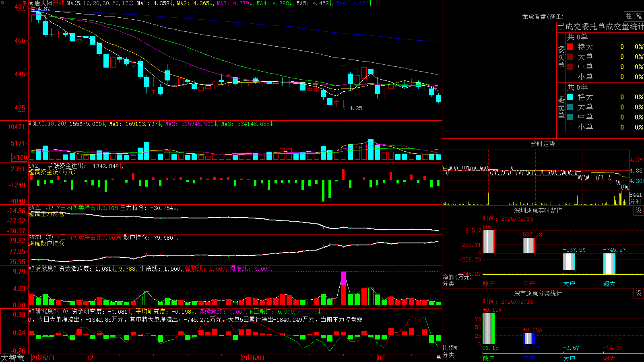Open VOL(5,10,20) indicator parameters
644x362 pixels.
pyautogui.click(x=47, y=124)
